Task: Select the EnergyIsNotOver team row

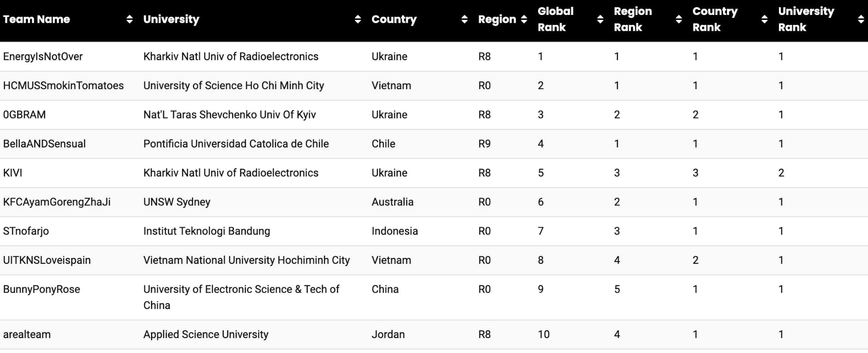Action: coord(434,57)
